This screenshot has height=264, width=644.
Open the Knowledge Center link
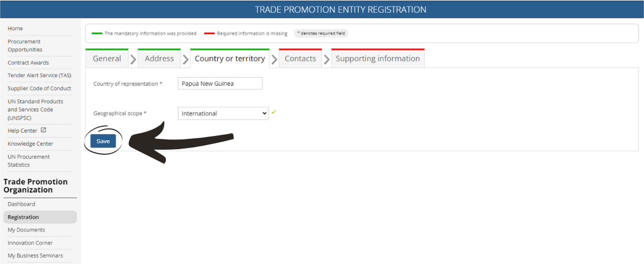[30, 144]
